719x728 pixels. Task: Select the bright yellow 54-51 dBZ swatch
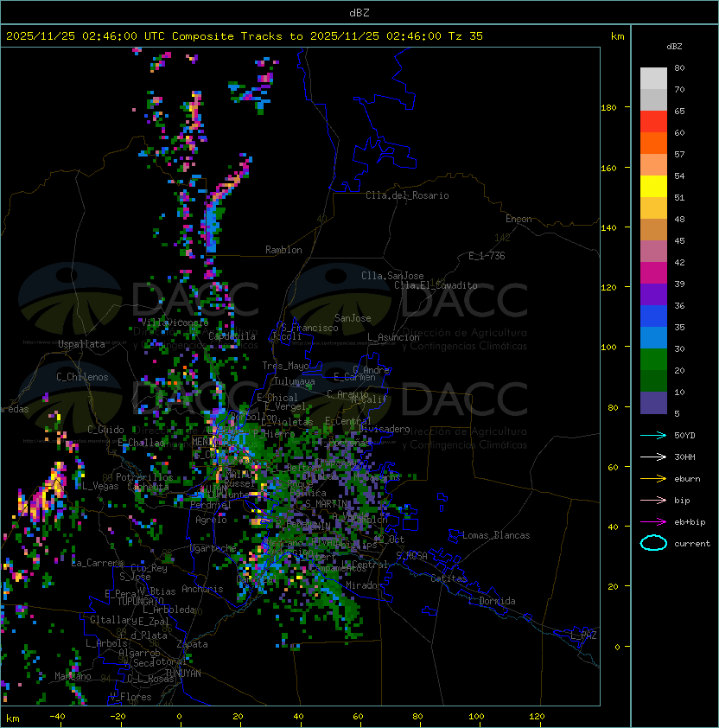(x=653, y=187)
